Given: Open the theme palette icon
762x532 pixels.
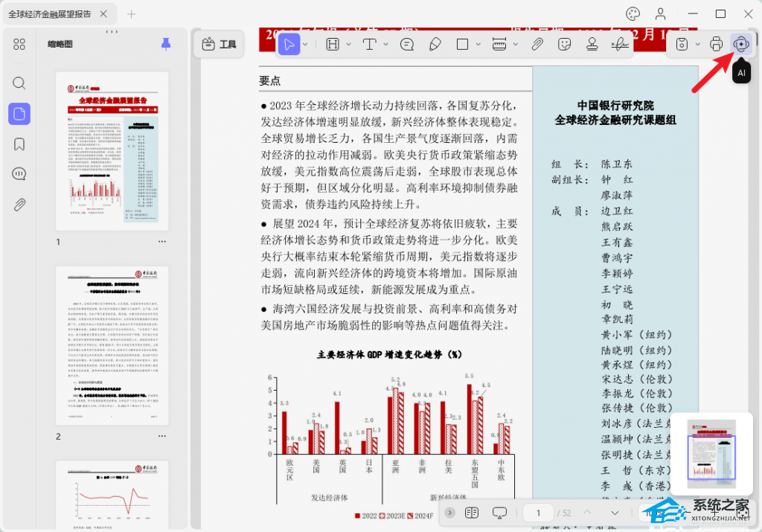Looking at the screenshot, I should point(633,14).
